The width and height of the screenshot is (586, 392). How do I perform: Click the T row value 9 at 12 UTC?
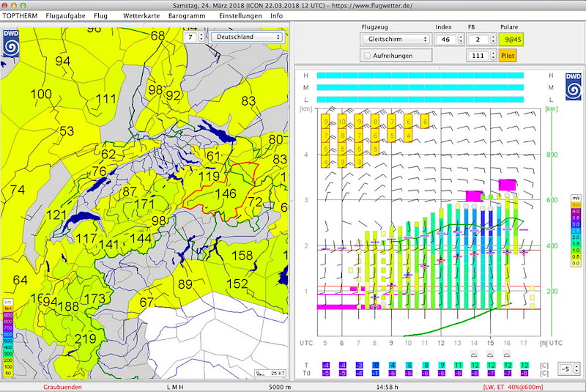(x=442, y=366)
